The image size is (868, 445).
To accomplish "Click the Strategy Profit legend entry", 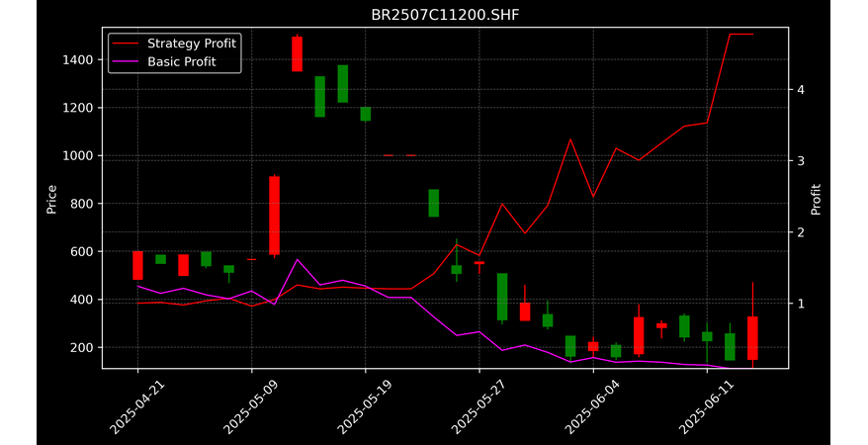I will [174, 44].
